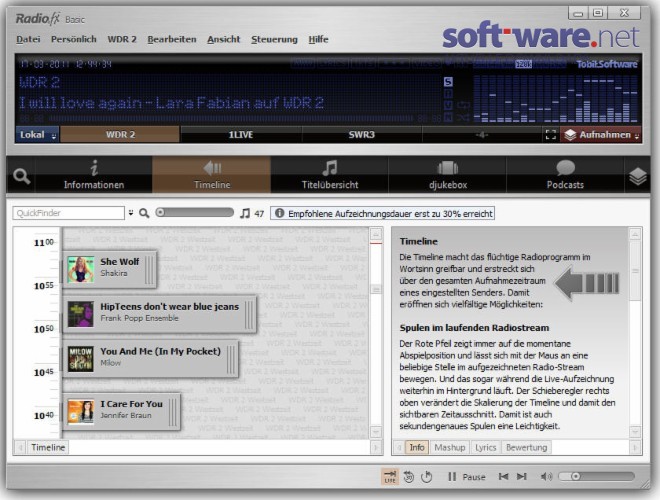Click the fullscreen brackets icon
This screenshot has height=500, width=660.
551,135
